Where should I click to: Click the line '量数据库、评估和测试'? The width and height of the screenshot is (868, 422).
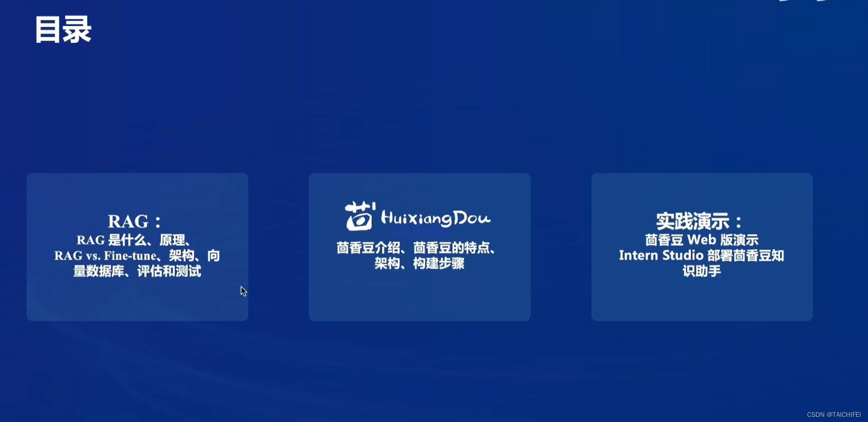coord(137,271)
